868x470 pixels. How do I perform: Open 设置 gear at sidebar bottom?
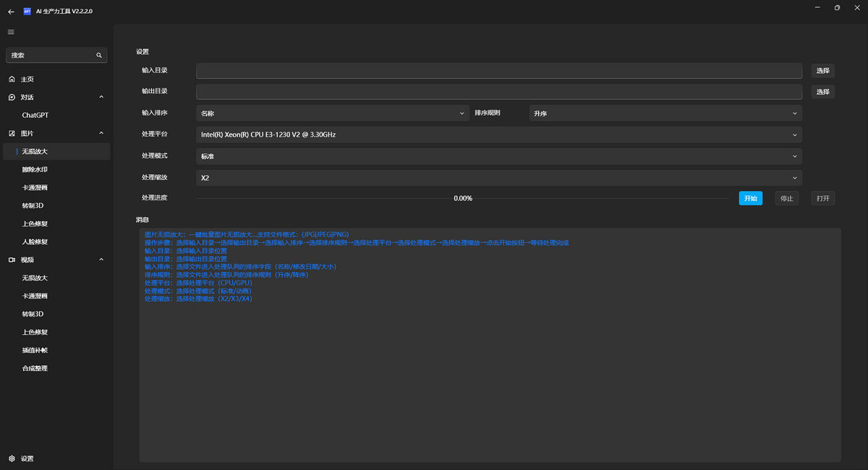pyautogui.click(x=27, y=458)
